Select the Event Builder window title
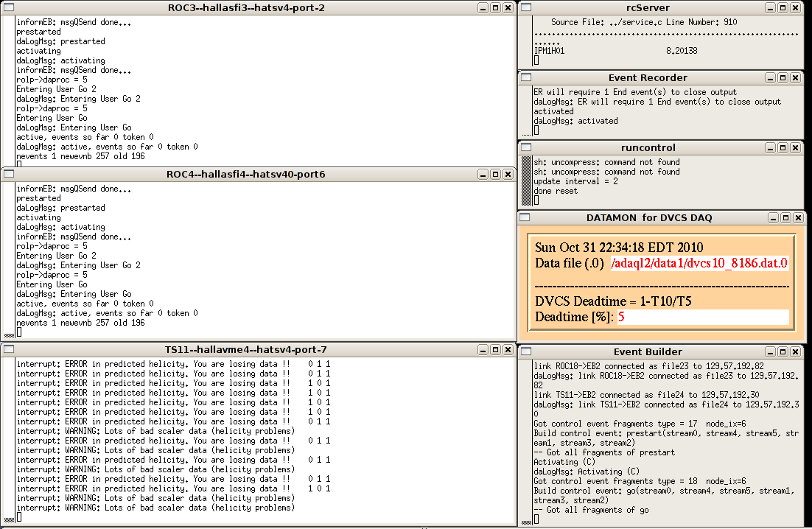This screenshot has height=529, width=812. pyautogui.click(x=648, y=352)
